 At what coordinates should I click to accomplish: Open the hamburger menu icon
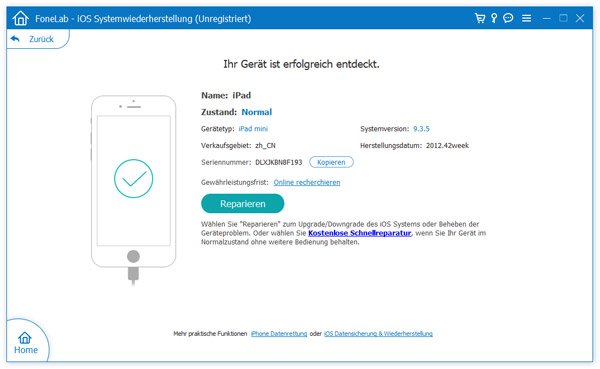pos(527,18)
